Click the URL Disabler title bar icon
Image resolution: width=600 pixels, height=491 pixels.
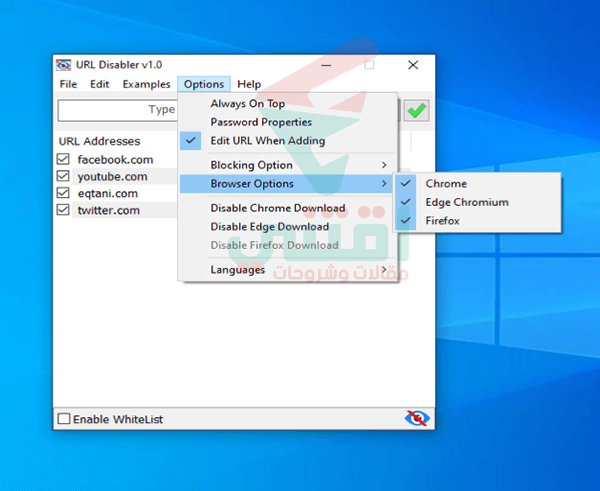64,65
